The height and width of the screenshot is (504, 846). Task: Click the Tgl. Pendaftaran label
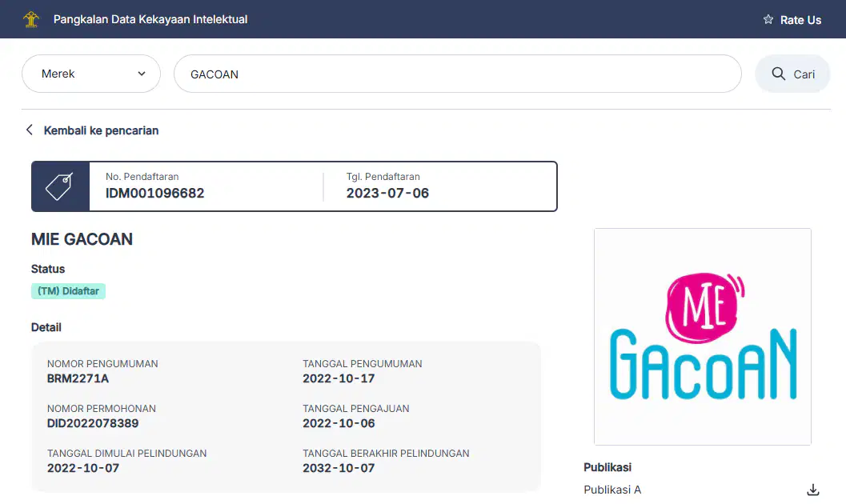click(383, 176)
